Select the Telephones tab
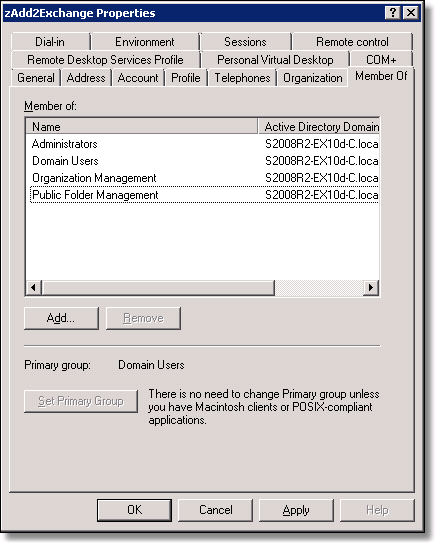The width and height of the screenshot is (437, 545). pos(242,78)
